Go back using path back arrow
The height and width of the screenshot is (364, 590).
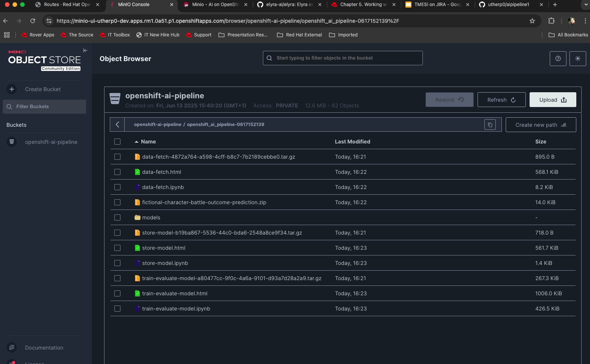coord(117,124)
